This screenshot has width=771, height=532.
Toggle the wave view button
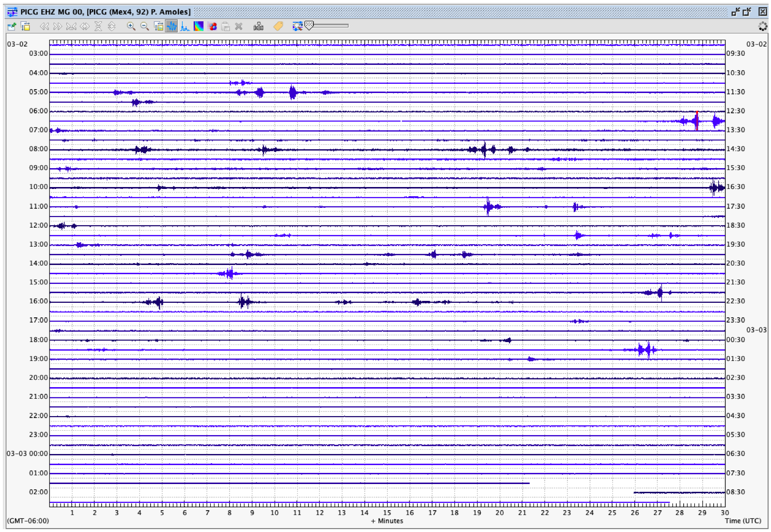click(172, 27)
